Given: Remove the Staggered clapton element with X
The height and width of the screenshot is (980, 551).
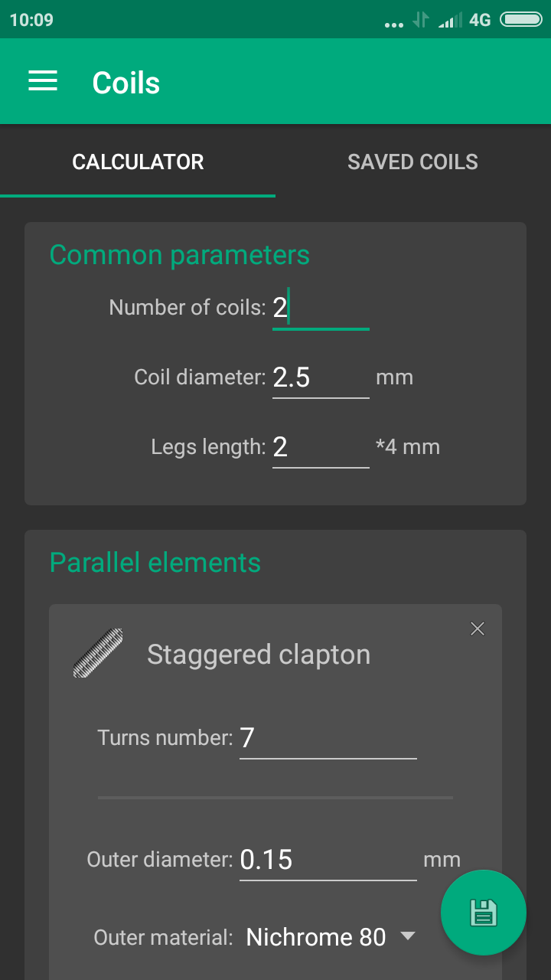Looking at the screenshot, I should tap(478, 629).
